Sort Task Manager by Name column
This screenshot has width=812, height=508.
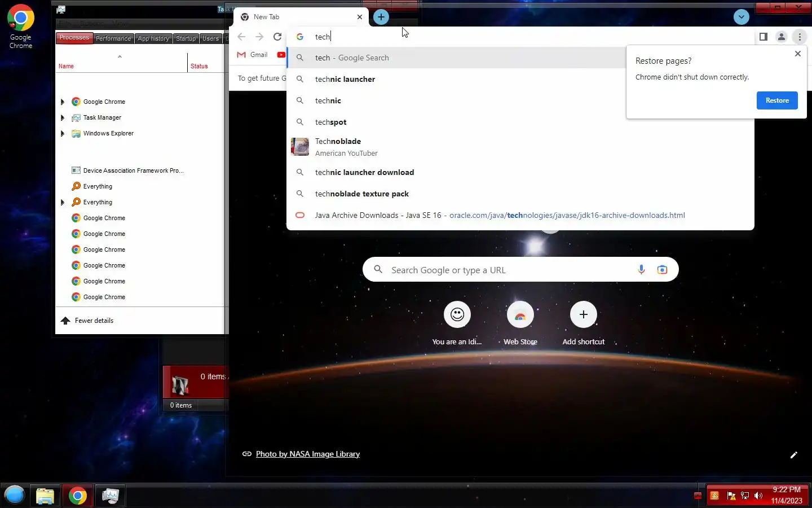(121, 62)
